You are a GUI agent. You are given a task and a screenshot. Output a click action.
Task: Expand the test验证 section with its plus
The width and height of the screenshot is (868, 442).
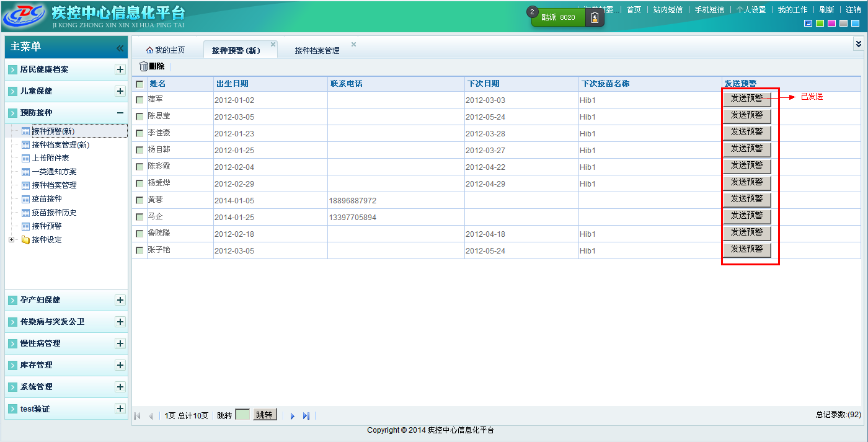point(120,409)
